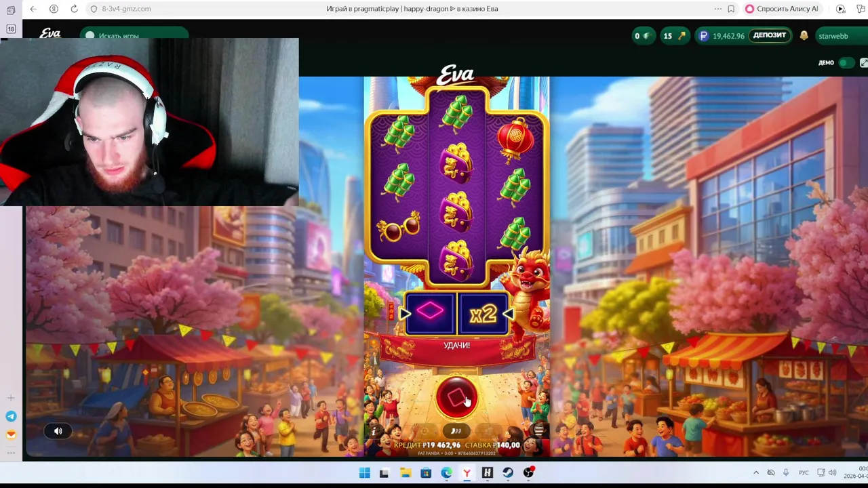Open OBS Studio from the taskbar
Image resolution: width=868 pixels, height=488 pixels.
(529, 472)
